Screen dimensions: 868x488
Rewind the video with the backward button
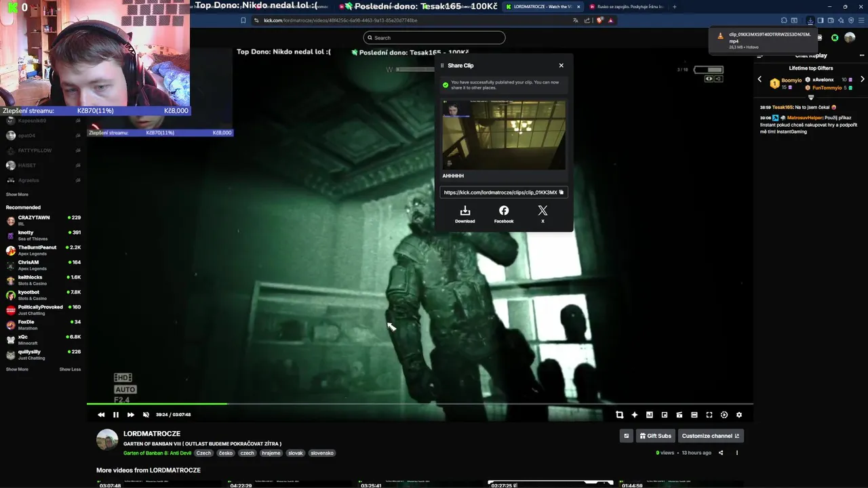pos(101,415)
